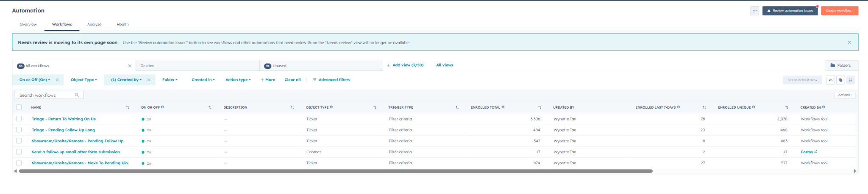
Task: Sort by the Enrolled Total column arrows
Action: tap(539, 107)
